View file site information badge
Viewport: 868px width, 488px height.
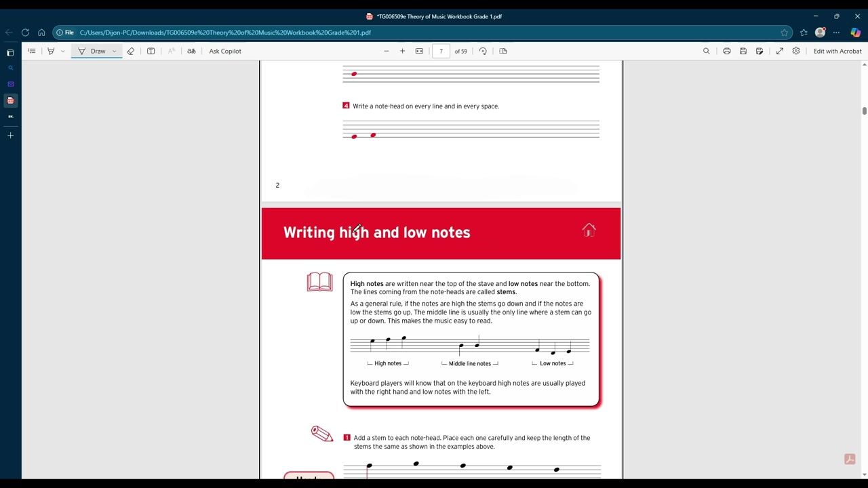point(65,33)
